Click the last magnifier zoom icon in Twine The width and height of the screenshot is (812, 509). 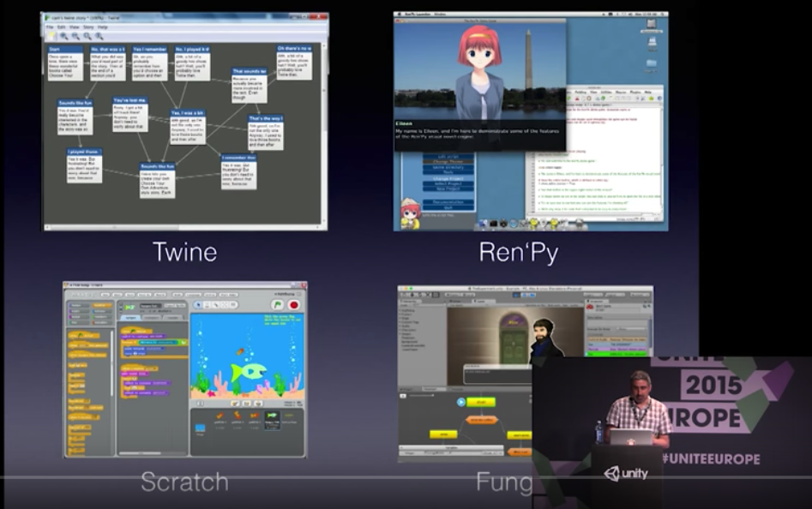99,36
